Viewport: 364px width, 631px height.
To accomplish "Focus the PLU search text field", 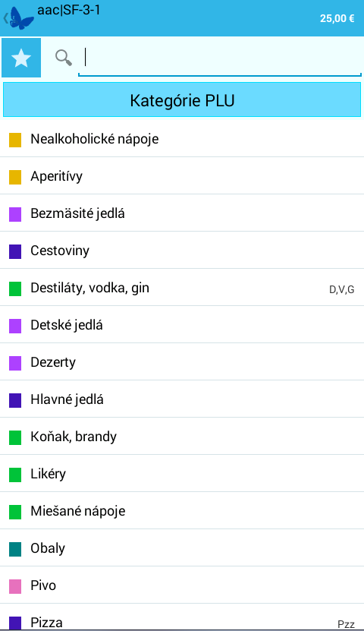I will 220,58.
